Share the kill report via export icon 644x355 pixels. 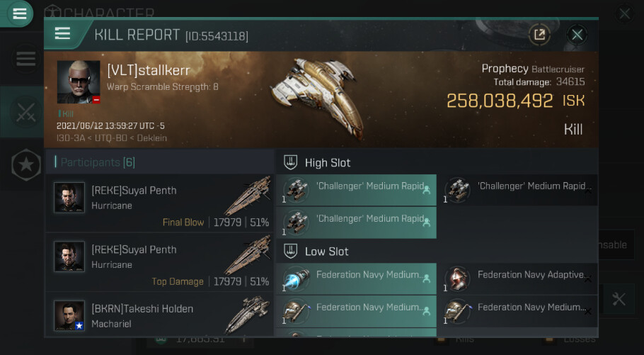[539, 34]
